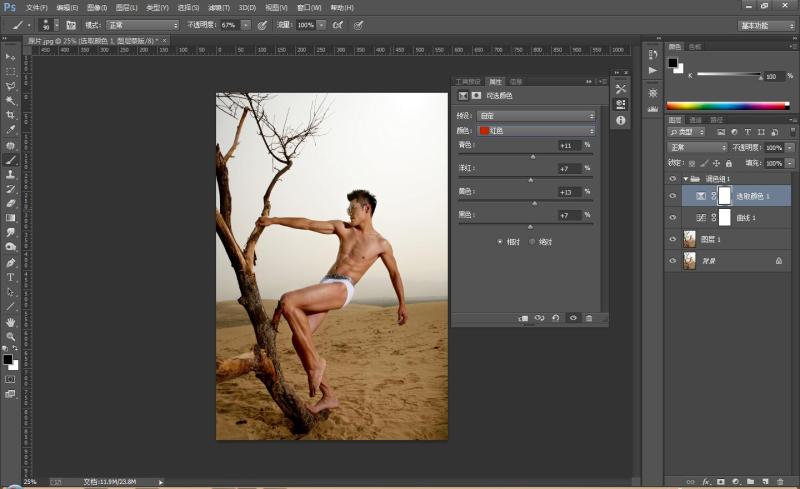Image resolution: width=800 pixels, height=489 pixels.
Task: Select the Eyedropper tool
Action: [10, 130]
